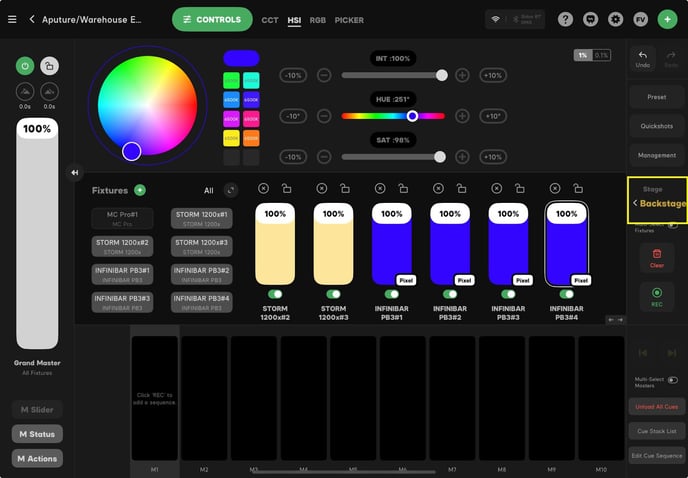Open the CONTROLS tab
688x478 pixels.
click(x=212, y=20)
